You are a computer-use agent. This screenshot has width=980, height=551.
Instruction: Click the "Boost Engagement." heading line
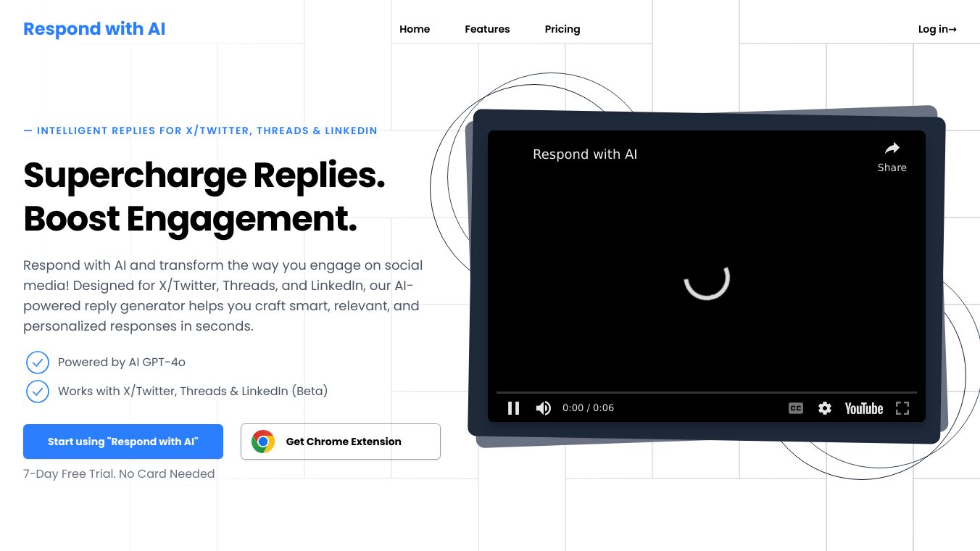point(191,219)
